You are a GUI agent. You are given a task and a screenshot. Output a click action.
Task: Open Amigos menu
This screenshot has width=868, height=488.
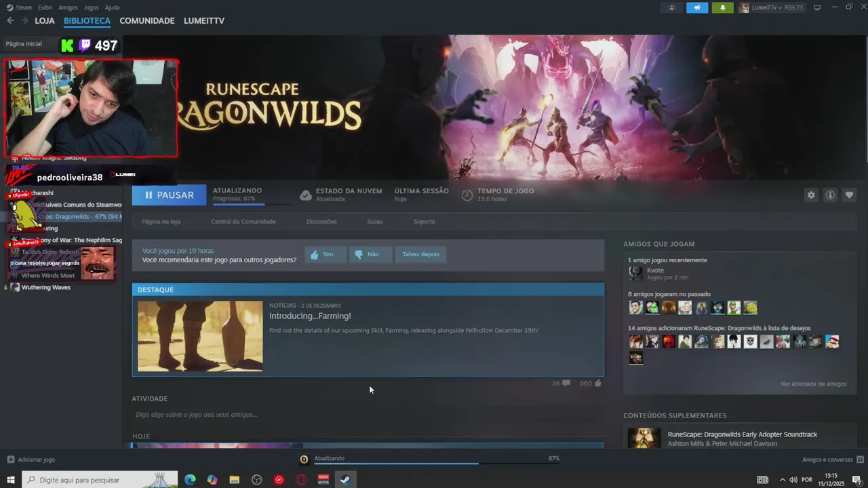pos(68,7)
